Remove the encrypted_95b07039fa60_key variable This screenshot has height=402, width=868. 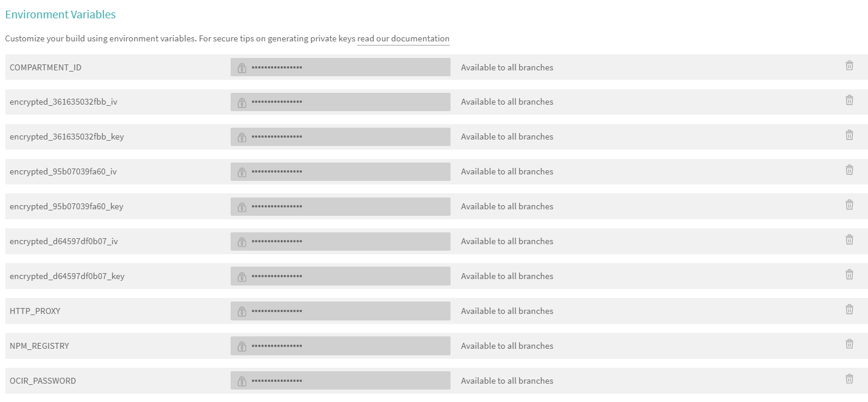[849, 205]
